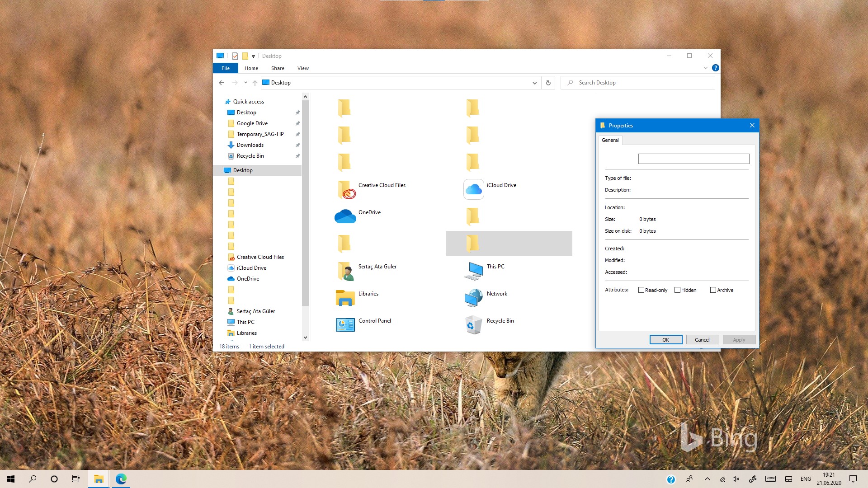Switch to the View ribbon tab
868x488 pixels.
(302, 68)
